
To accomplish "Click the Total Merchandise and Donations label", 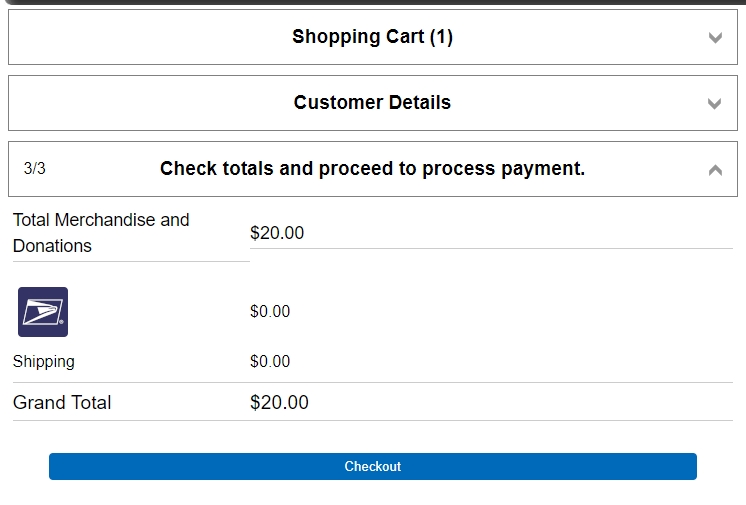I will (100, 233).
